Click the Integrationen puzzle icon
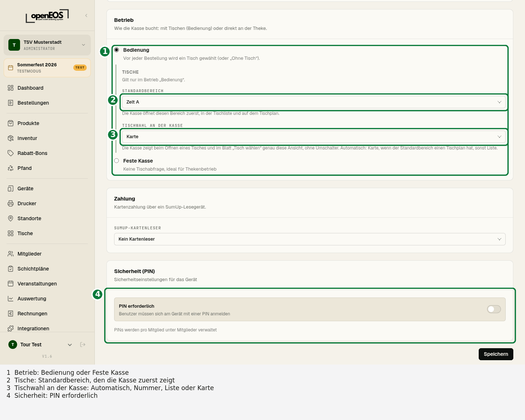 pos(11,328)
